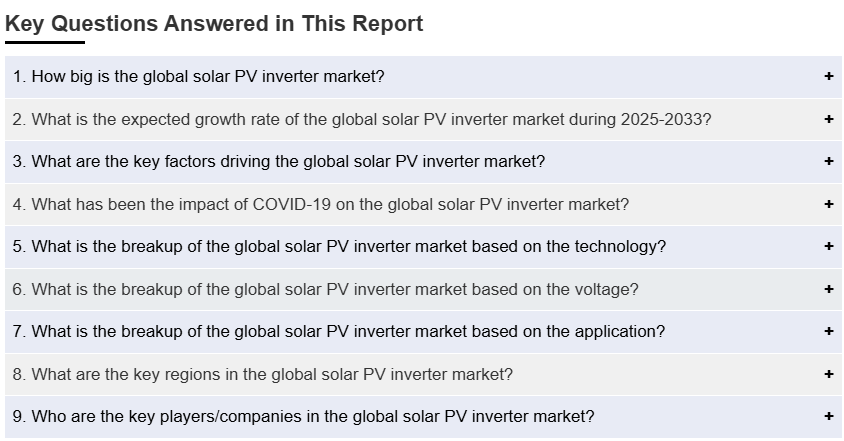
Task: Click plus icon for key driving factors question
Action: point(829,161)
